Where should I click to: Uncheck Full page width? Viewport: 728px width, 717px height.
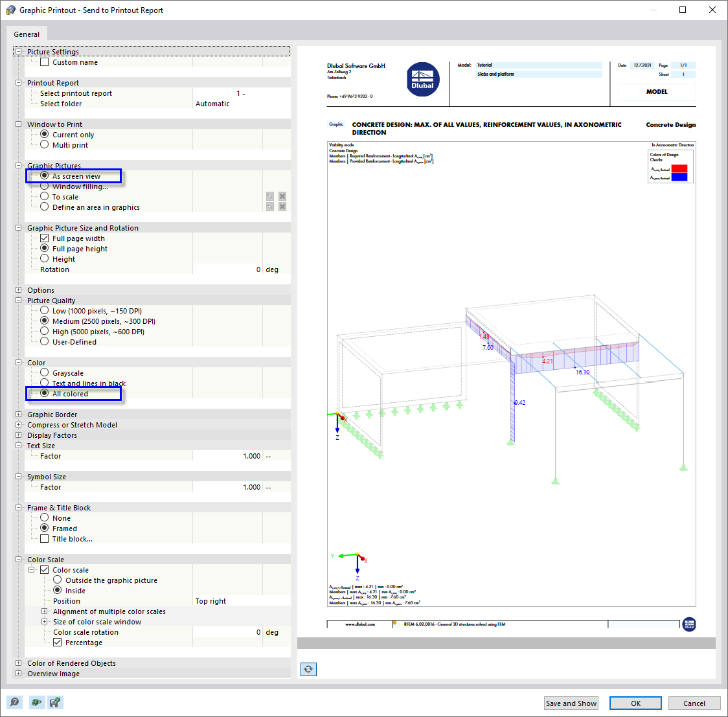click(x=45, y=238)
